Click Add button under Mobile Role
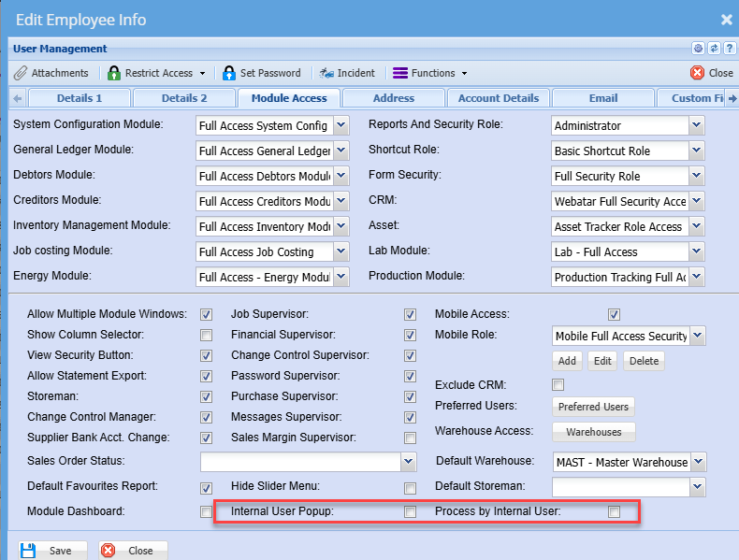The height and width of the screenshot is (560, 739). click(567, 361)
